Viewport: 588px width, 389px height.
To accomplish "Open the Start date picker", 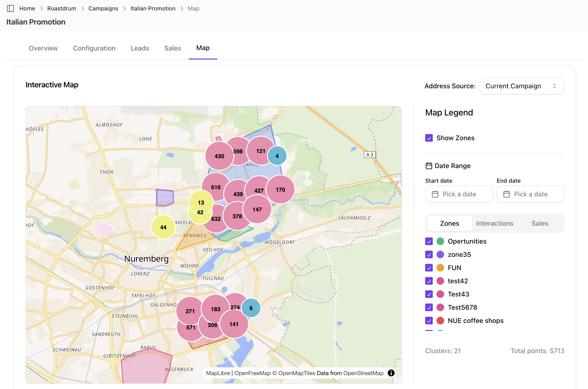I will [458, 194].
